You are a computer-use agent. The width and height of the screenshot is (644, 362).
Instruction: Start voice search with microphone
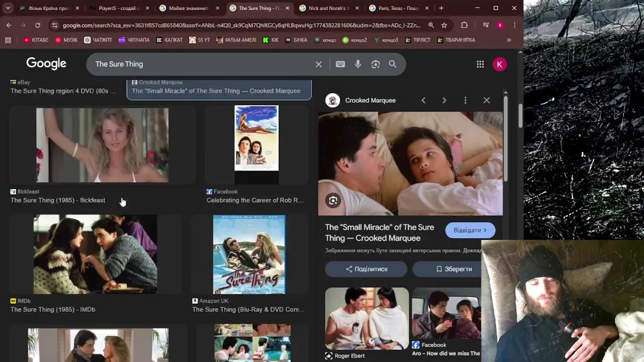[358, 64]
